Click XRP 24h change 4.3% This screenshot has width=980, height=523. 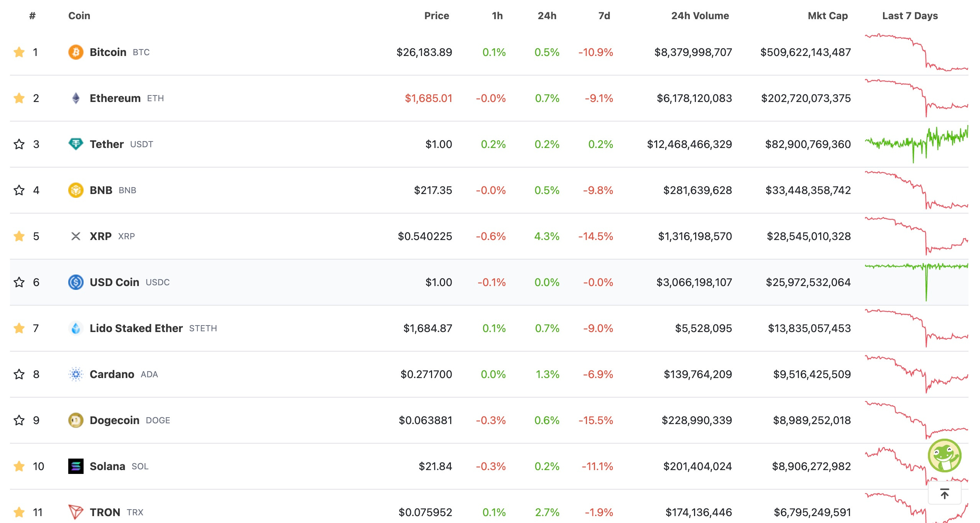547,236
